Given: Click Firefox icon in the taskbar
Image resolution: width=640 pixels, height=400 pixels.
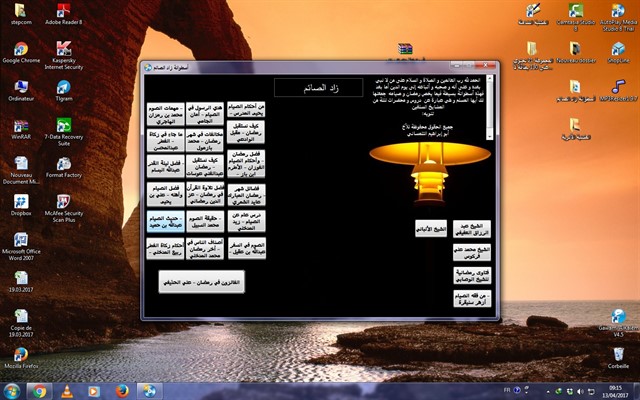Looking at the screenshot, I should [121, 391].
